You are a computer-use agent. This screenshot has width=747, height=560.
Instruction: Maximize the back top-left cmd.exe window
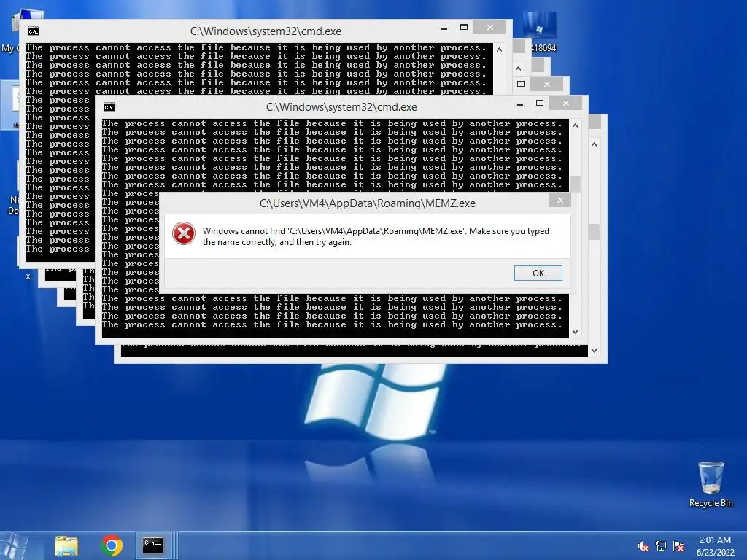463,28
